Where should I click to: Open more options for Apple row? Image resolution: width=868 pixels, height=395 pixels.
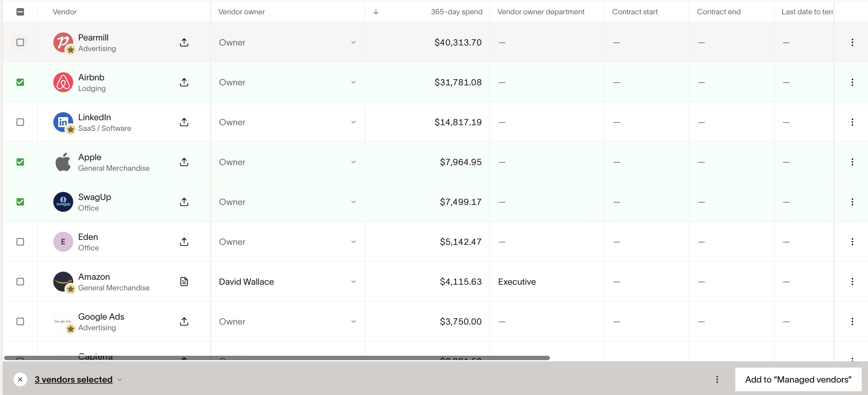click(x=852, y=162)
